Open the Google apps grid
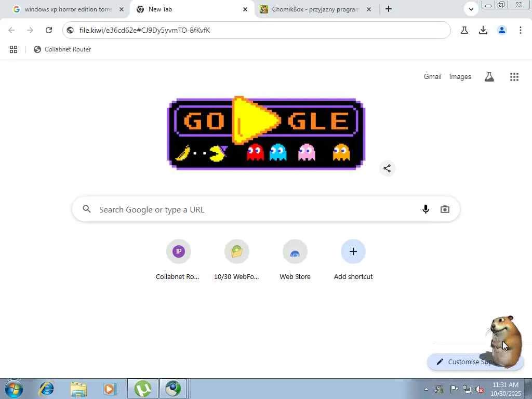This screenshot has height=399, width=532. 514,77
